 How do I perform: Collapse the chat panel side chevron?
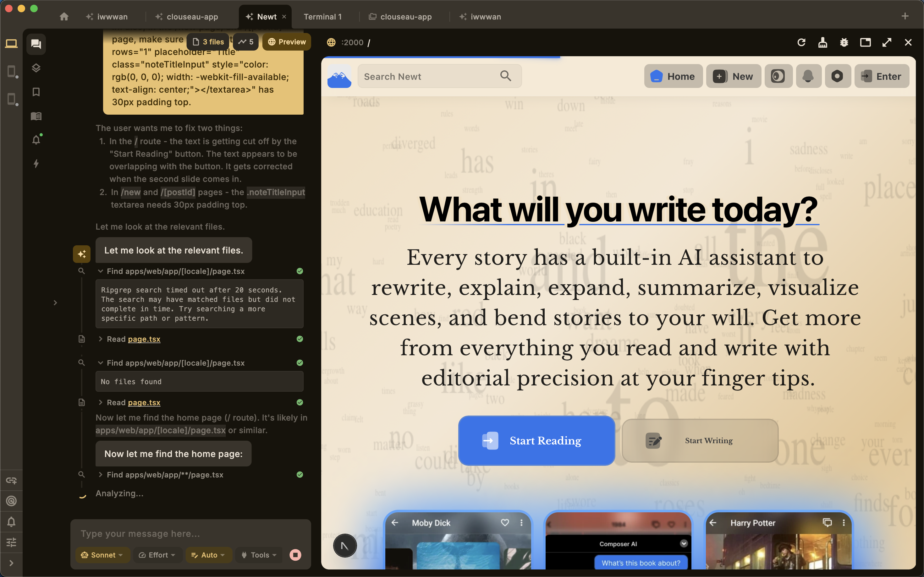55,302
